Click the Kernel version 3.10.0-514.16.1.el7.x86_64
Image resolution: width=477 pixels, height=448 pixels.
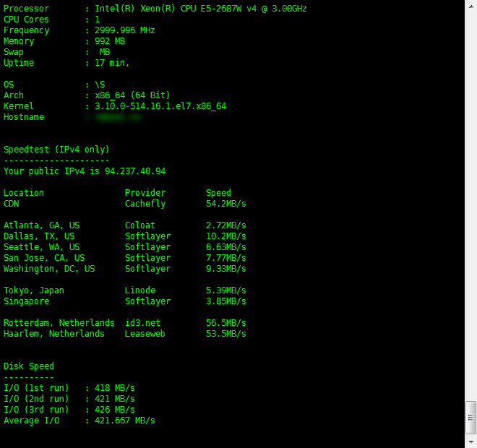160,106
